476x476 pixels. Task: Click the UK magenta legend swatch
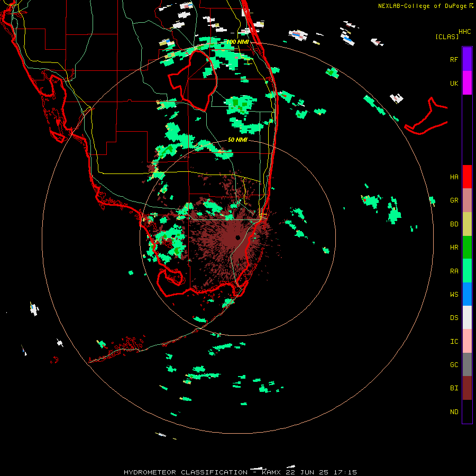click(467, 83)
